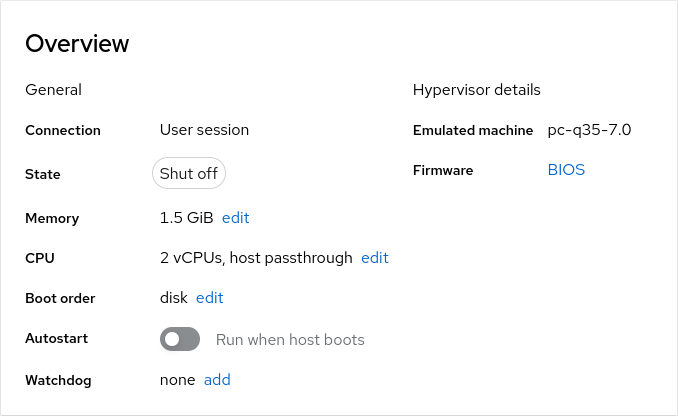Click the Hypervisor details section title
The width and height of the screenshot is (678, 416).
pyautogui.click(x=476, y=90)
